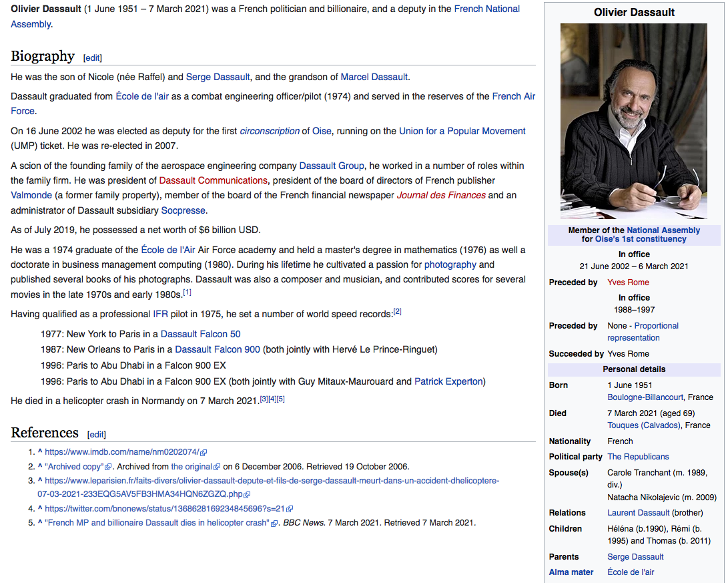
Task: Open the Oise article link
Action: coord(322,132)
